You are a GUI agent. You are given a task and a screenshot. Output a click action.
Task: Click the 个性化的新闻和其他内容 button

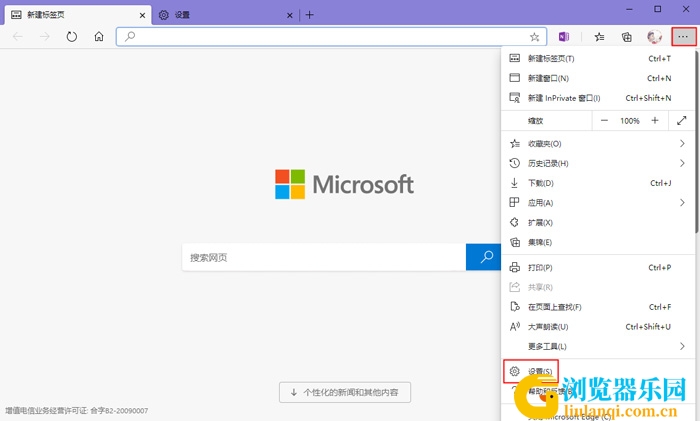coord(345,392)
